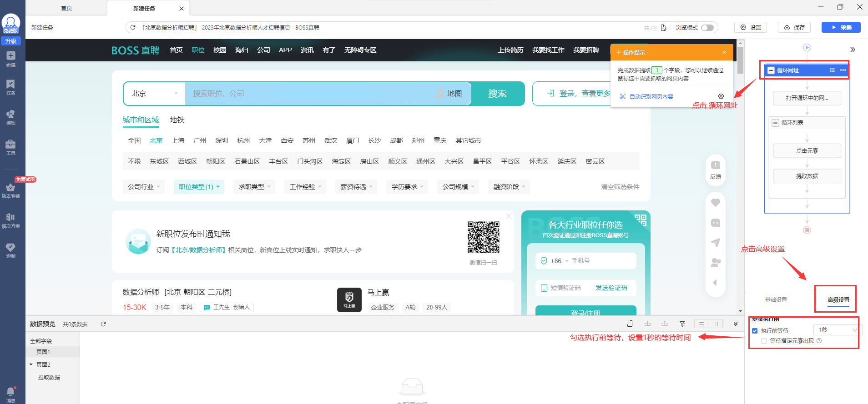The image size is (868, 404).
Task: Select the 点击元素 step
Action: tap(807, 151)
